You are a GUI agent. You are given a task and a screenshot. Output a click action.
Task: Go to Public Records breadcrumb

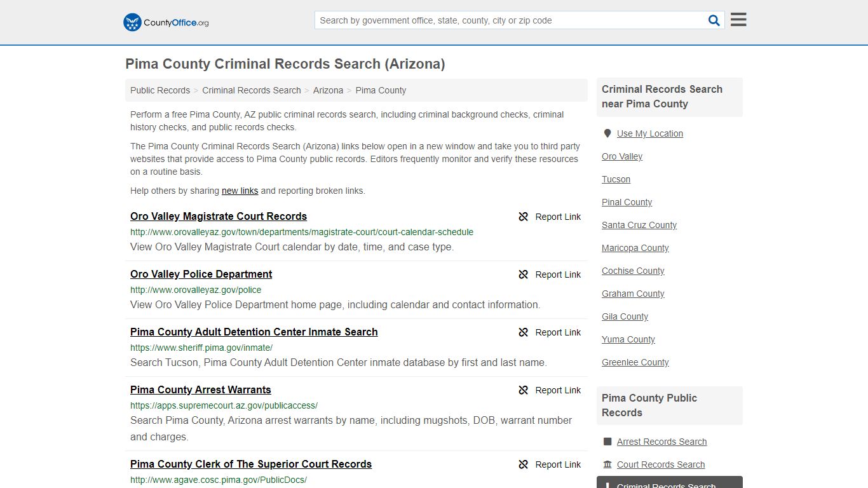(160, 90)
